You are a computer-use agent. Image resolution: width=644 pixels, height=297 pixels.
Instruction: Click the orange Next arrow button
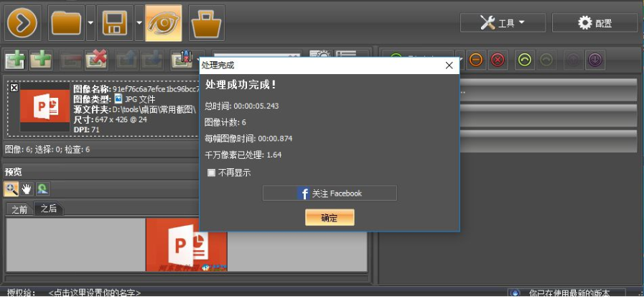22,23
